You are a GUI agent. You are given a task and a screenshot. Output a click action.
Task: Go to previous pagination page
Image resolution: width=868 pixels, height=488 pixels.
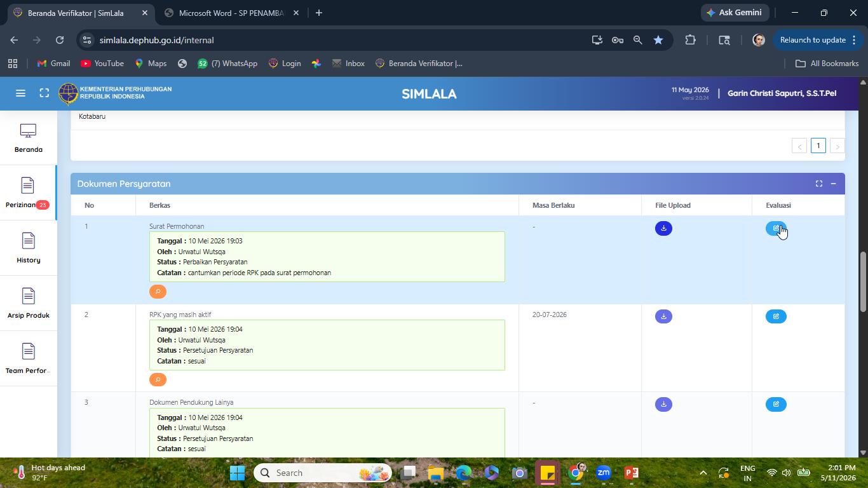tap(799, 146)
